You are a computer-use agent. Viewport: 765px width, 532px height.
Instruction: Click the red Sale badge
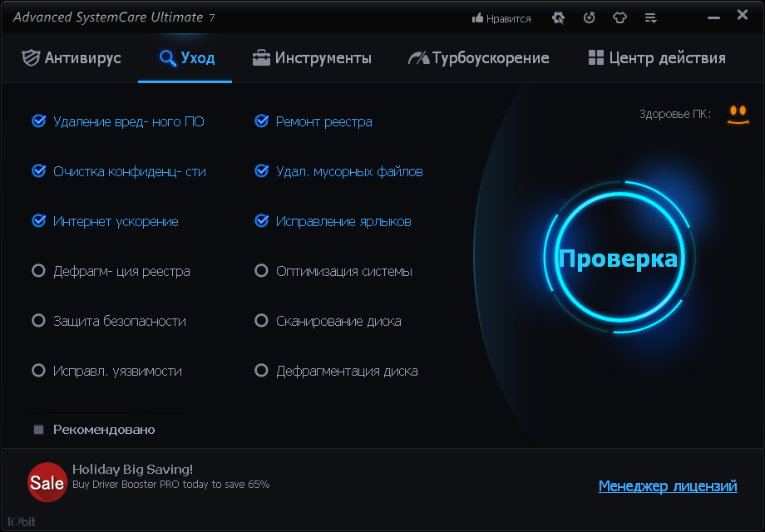47,482
